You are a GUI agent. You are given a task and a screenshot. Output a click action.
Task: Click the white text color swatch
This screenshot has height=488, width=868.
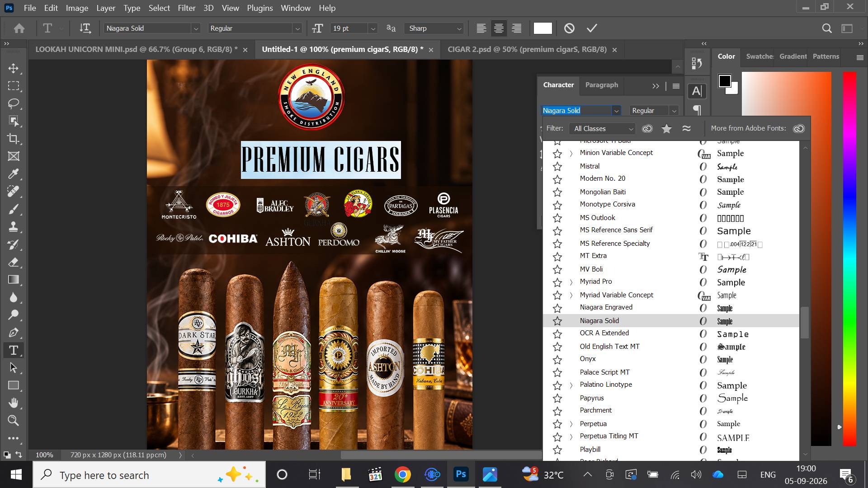(x=542, y=28)
